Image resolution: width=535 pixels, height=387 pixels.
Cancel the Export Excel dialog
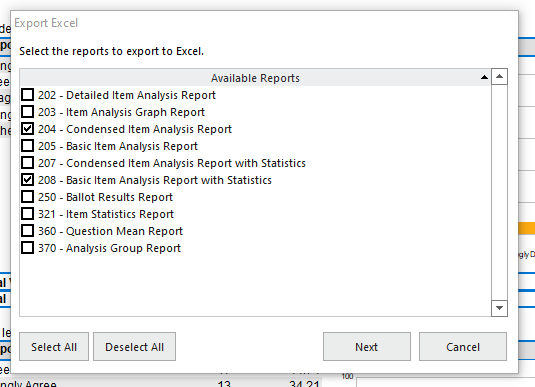click(463, 347)
